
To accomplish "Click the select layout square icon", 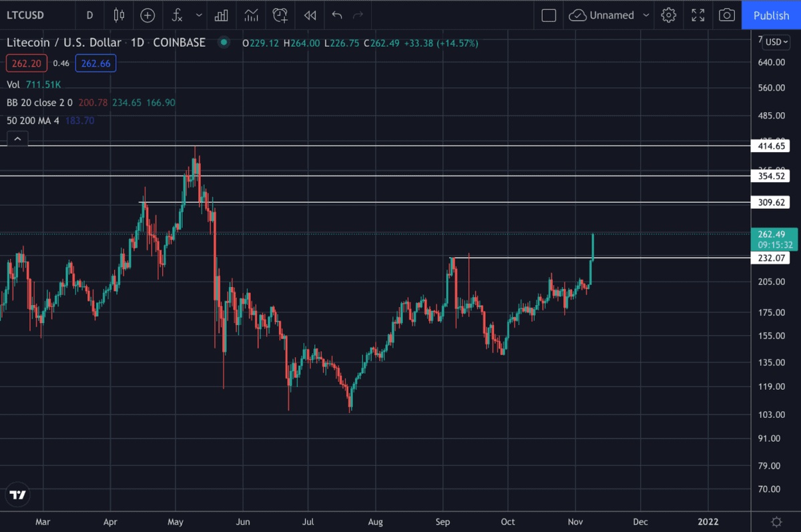I will pos(549,15).
